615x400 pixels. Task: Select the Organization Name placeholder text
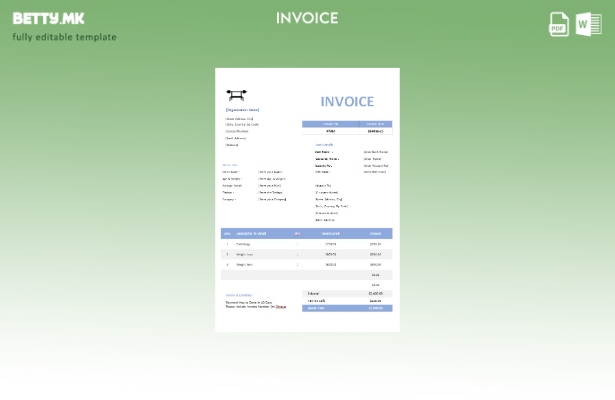point(242,110)
